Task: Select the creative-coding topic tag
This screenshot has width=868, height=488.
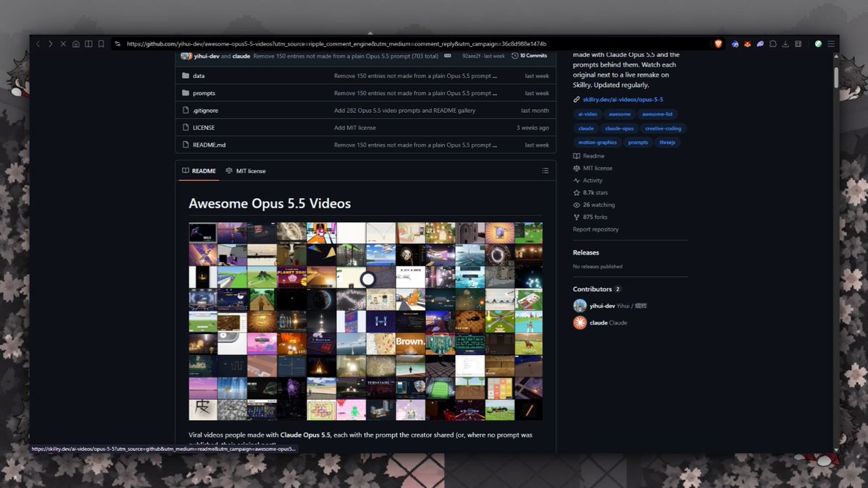Action: 663,129
